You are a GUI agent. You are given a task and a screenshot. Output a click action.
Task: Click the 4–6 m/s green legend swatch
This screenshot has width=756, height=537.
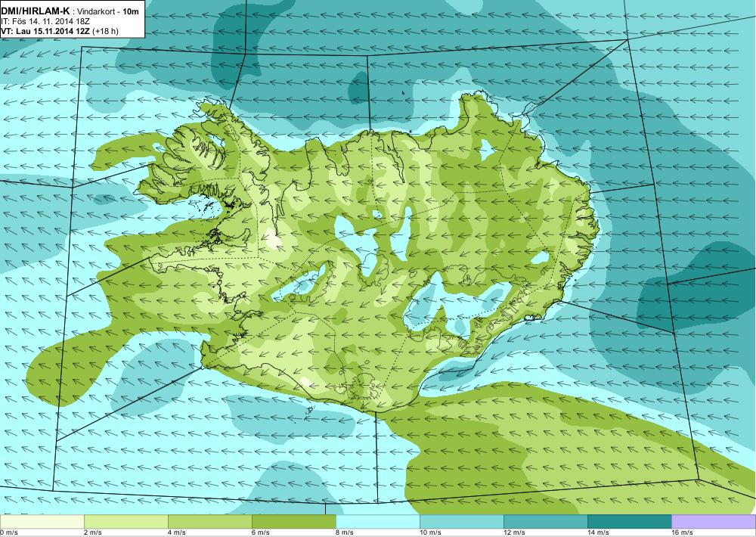pyautogui.click(x=210, y=522)
